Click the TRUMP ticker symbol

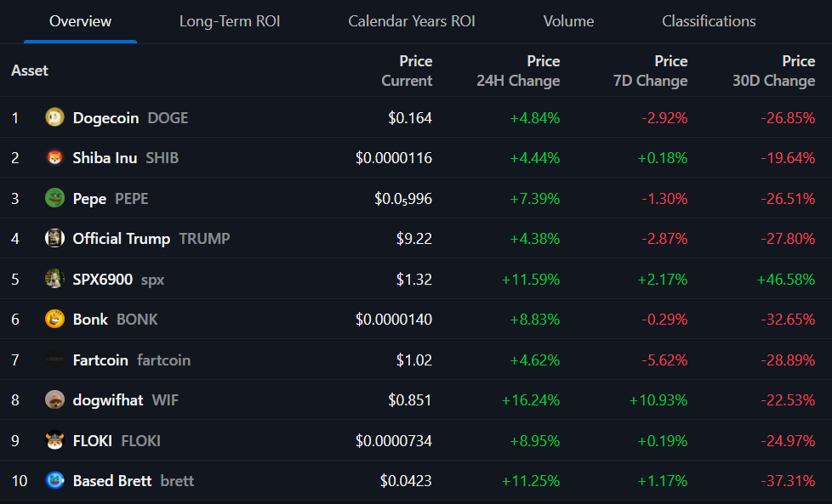coord(204,239)
